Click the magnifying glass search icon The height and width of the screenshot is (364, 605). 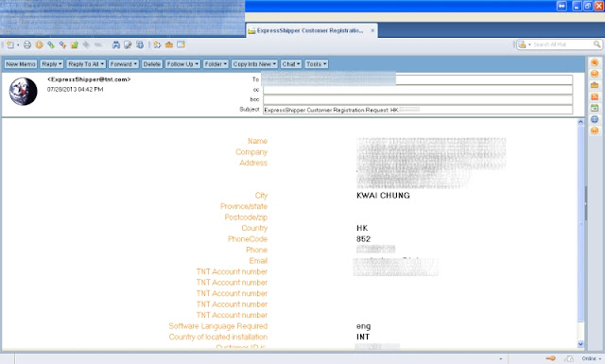(x=596, y=44)
